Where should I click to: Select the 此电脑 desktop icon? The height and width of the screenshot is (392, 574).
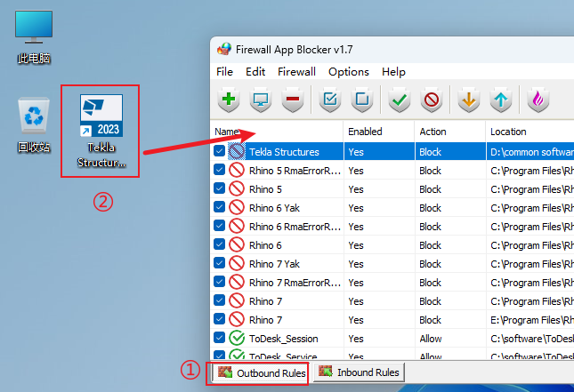coord(34,36)
